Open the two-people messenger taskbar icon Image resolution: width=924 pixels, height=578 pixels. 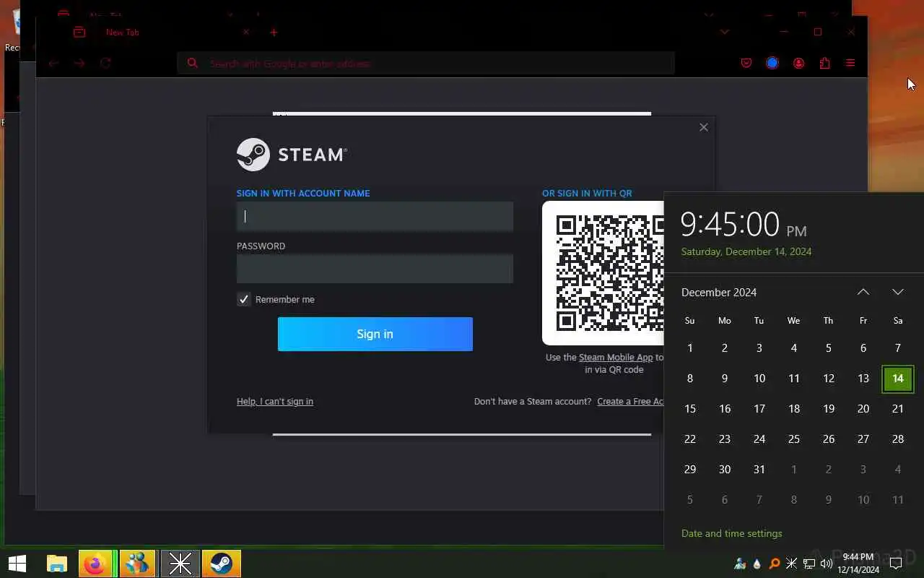pos(137,564)
